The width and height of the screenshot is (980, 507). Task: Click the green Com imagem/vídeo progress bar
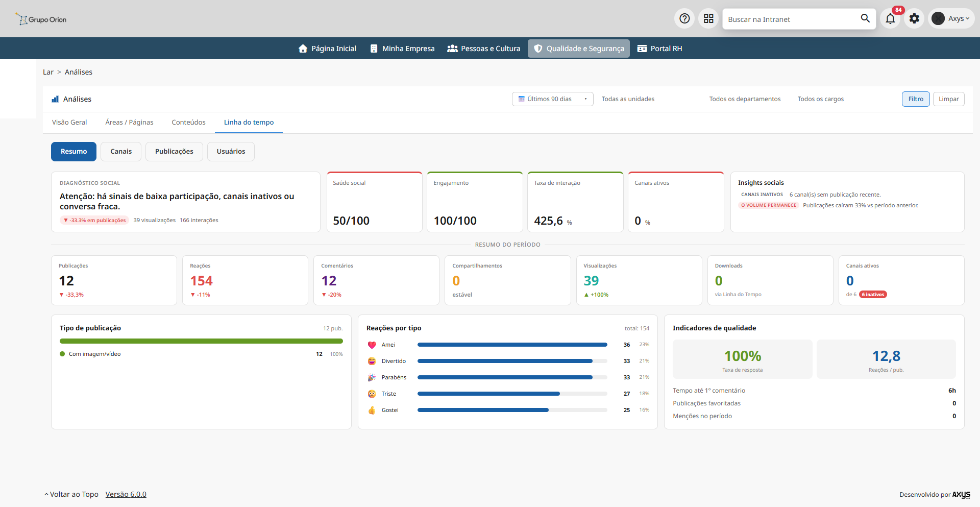pyautogui.click(x=201, y=341)
